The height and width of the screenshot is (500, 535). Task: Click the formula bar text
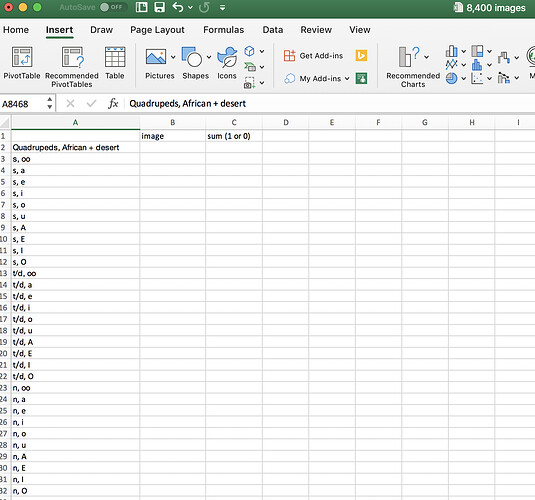187,103
